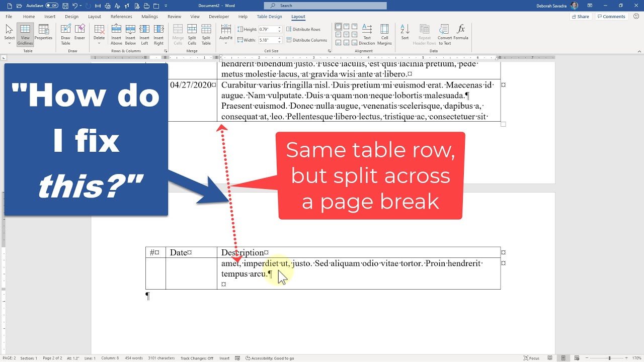The image size is (644, 362).
Task: Click the 454 words count in status bar
Action: click(x=134, y=358)
